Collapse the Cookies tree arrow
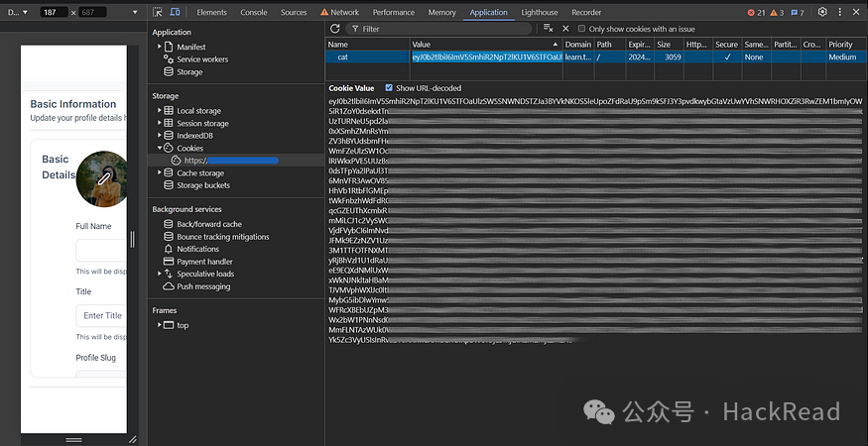The image size is (868, 446). click(x=160, y=149)
